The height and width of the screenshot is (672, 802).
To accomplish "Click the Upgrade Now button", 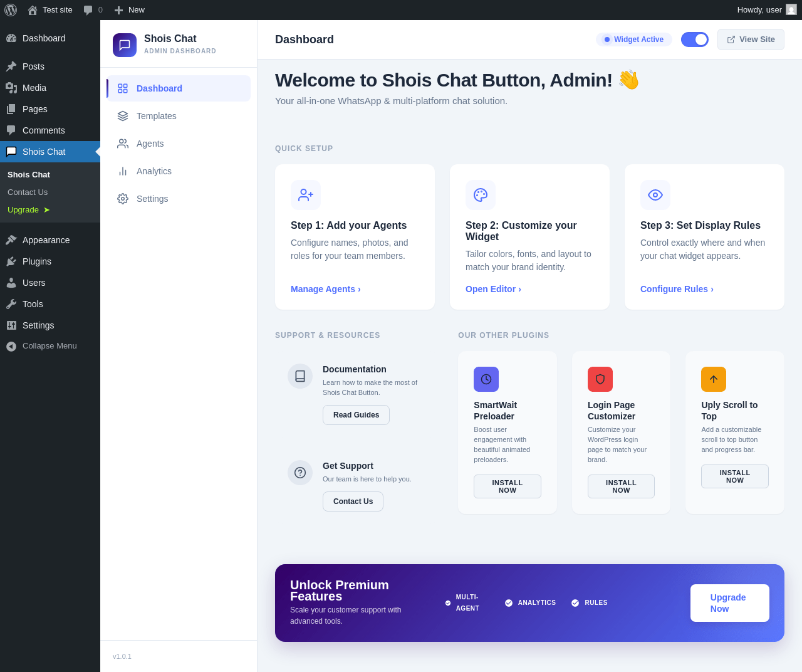I will [x=730, y=603].
